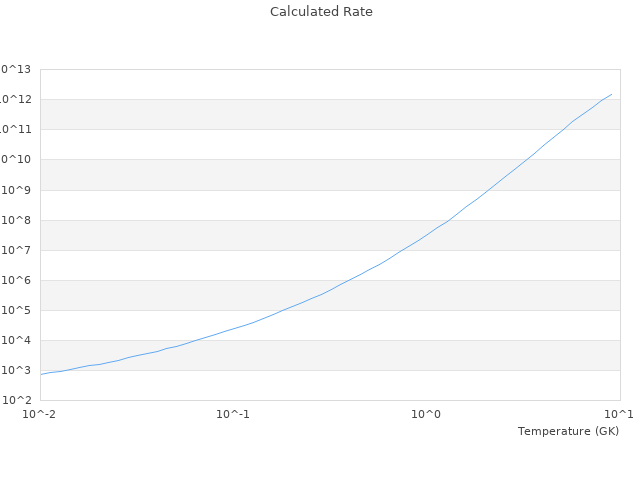Viewport: 640px width, 480px height.
Task: Click the 10^-2 x-axis tick label
Action: click(40, 414)
